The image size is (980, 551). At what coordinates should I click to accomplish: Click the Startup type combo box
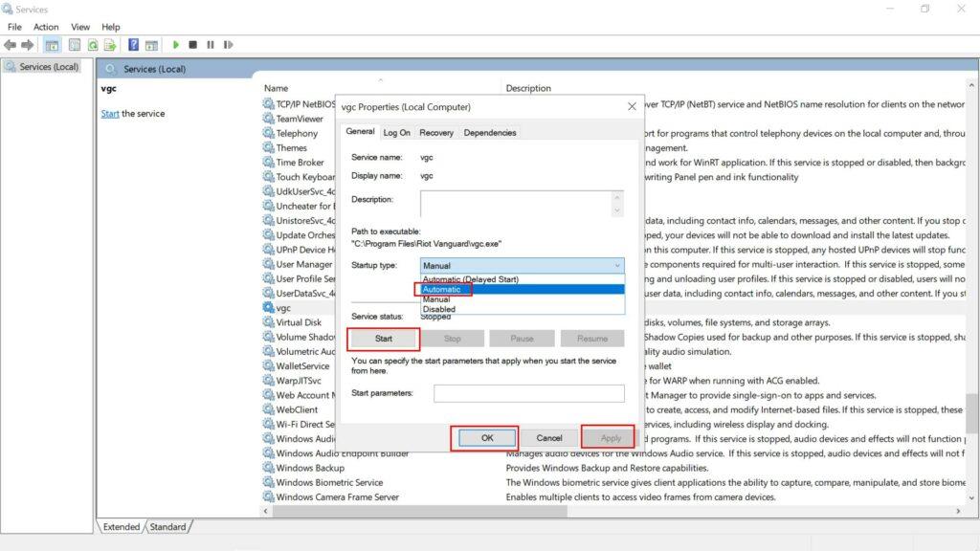click(x=522, y=266)
